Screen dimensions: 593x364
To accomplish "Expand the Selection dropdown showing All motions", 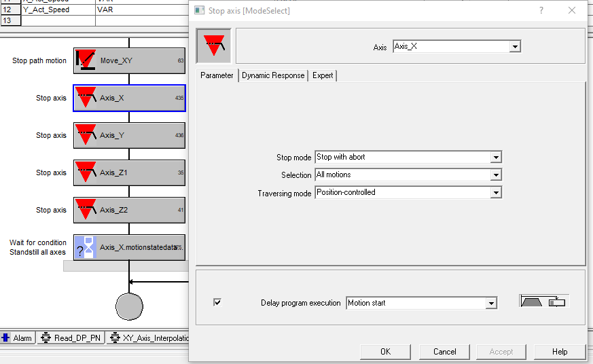I will tap(496, 175).
